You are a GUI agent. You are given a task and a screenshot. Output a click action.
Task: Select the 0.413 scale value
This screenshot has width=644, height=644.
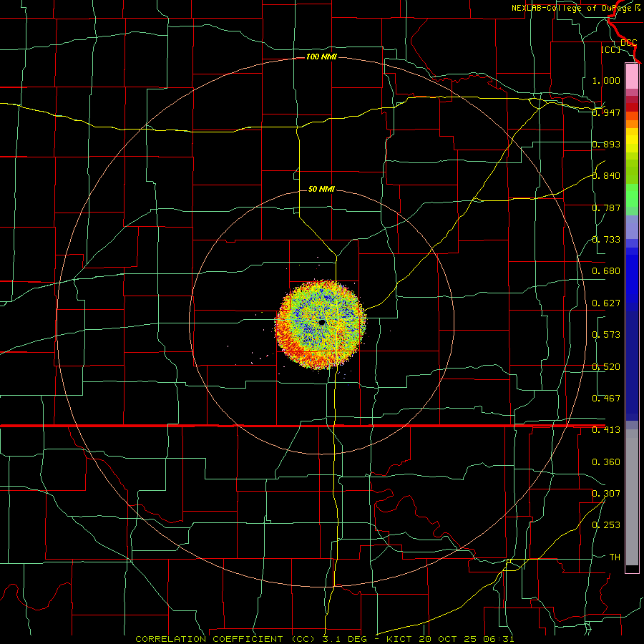606,430
